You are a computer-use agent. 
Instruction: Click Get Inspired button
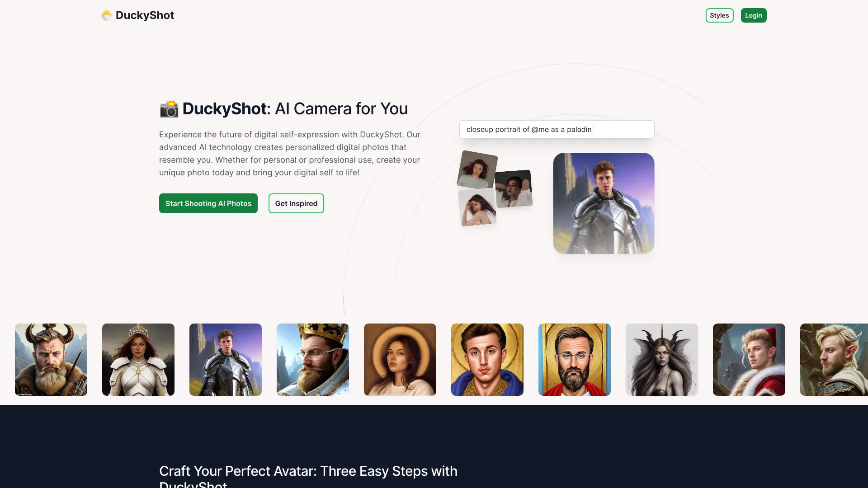click(x=296, y=203)
